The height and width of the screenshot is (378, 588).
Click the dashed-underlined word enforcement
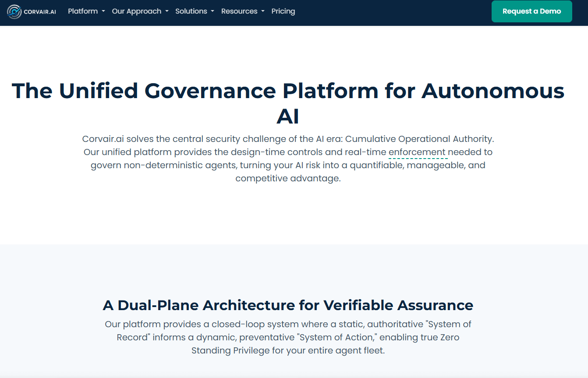[x=417, y=152]
